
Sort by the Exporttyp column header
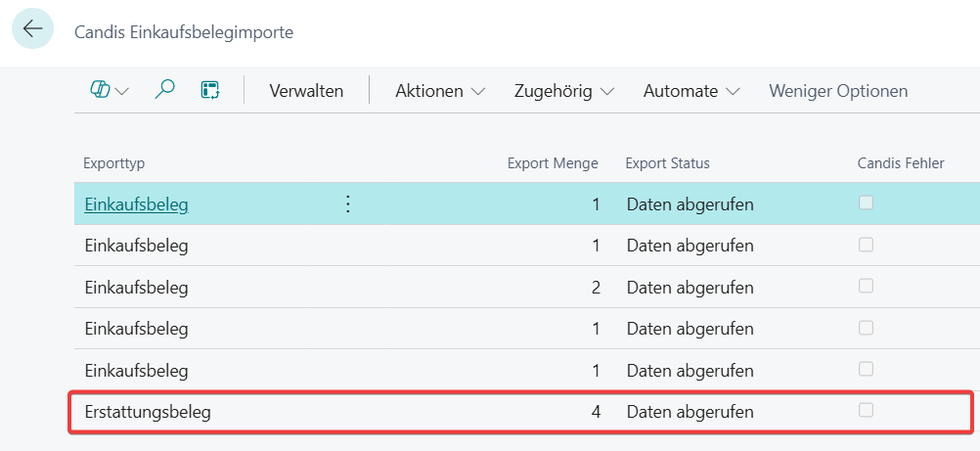click(114, 163)
